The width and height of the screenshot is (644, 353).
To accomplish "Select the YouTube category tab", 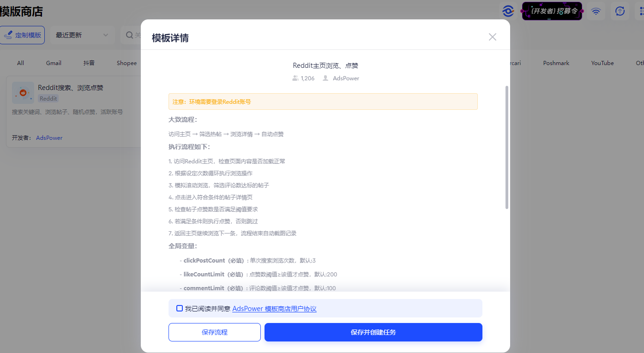I will 602,63.
